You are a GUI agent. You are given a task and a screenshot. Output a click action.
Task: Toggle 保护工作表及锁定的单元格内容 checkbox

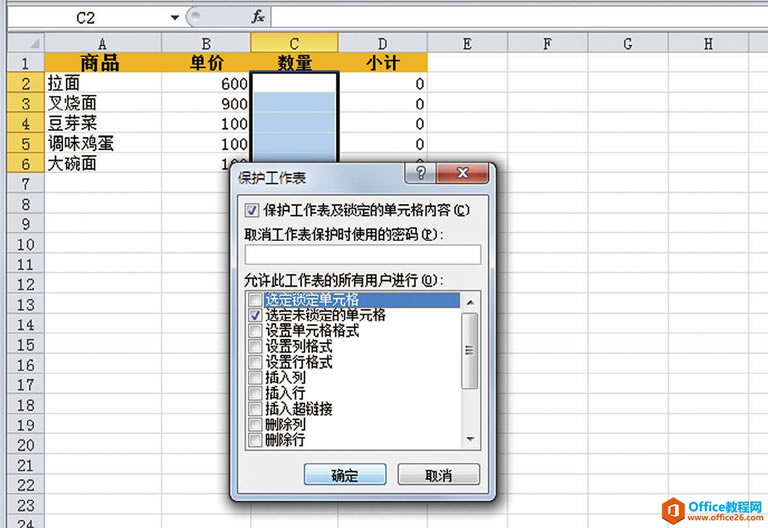coord(252,211)
